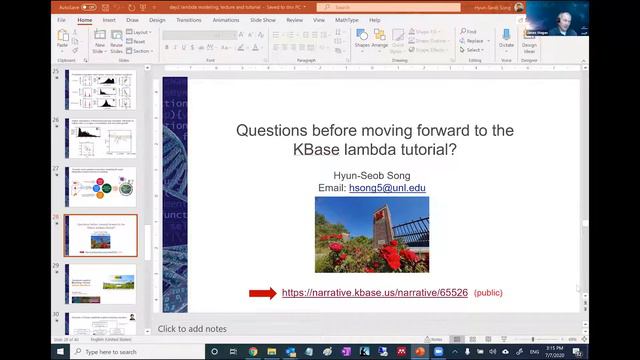
Task: Fit slide to current window
Action: pos(584,339)
